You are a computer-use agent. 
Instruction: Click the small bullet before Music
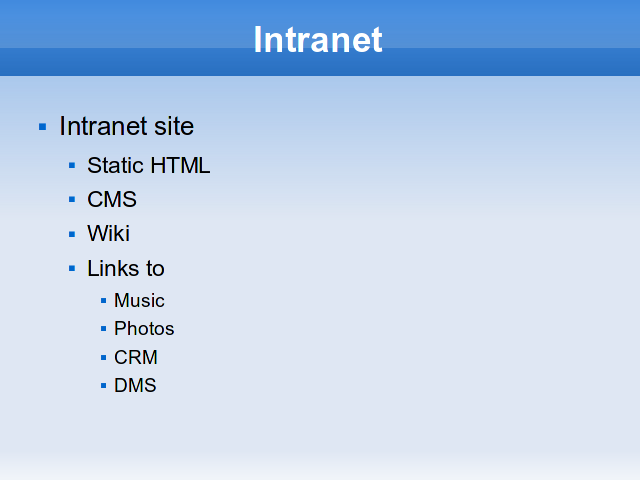click(x=104, y=301)
